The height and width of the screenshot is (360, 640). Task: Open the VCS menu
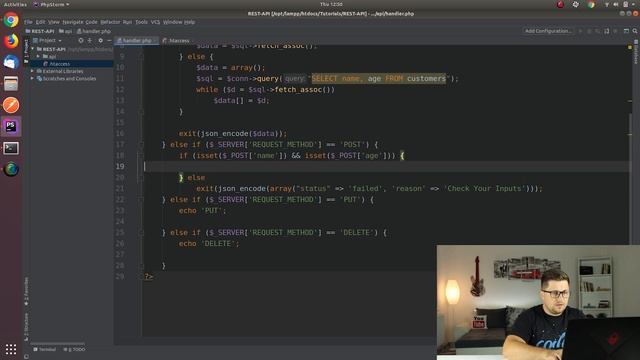155,22
